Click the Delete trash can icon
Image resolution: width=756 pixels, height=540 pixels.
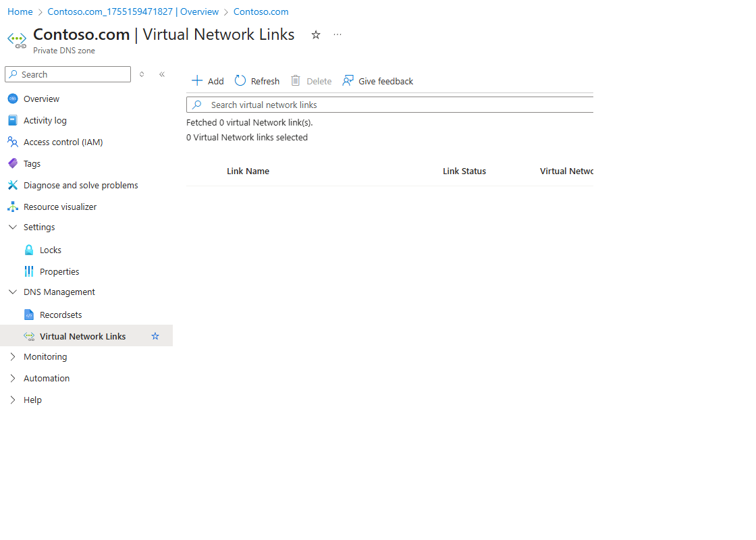pyautogui.click(x=296, y=80)
